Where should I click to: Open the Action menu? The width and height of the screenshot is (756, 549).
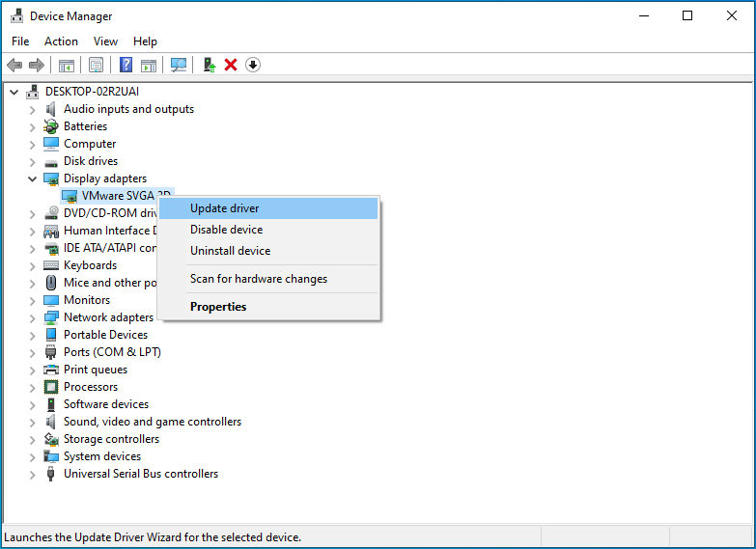click(x=61, y=41)
